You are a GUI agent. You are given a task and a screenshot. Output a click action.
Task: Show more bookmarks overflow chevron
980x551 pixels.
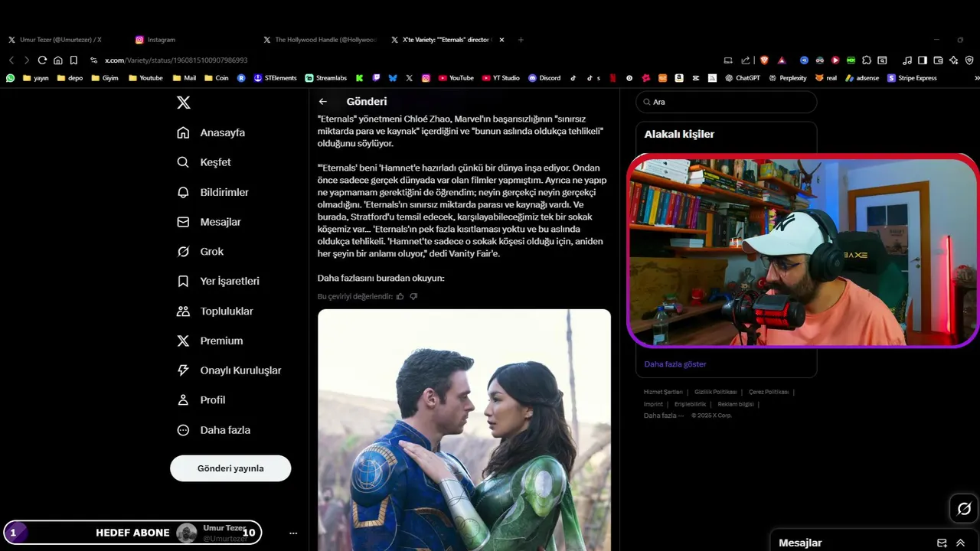(x=976, y=78)
